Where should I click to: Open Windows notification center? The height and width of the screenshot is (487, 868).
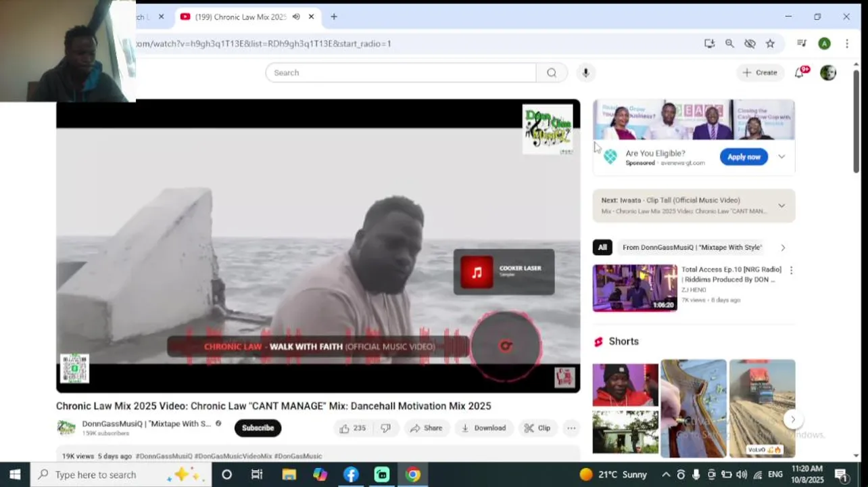click(842, 475)
